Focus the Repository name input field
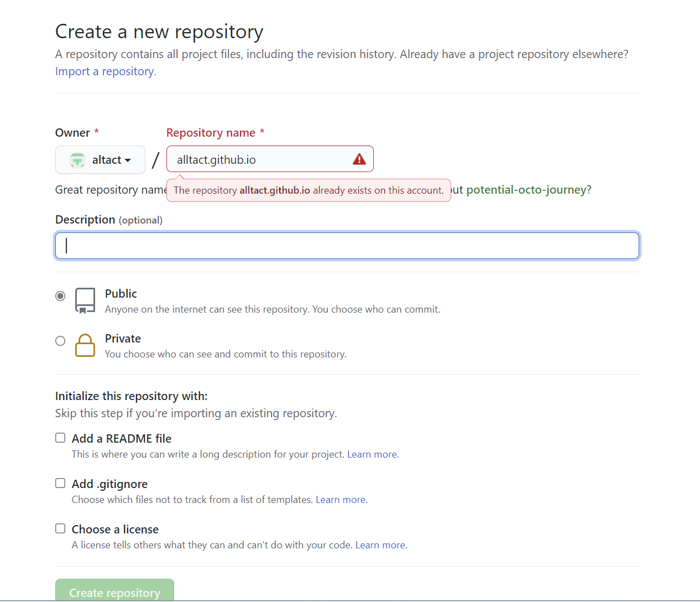 [270, 159]
